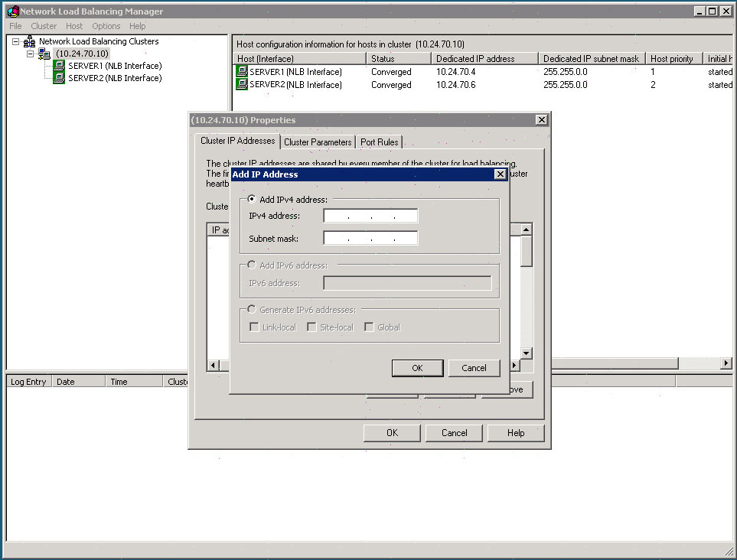Click SERVER1 (NLB Interface) row in host list
The width and height of the screenshot is (737, 560).
[x=483, y=72]
